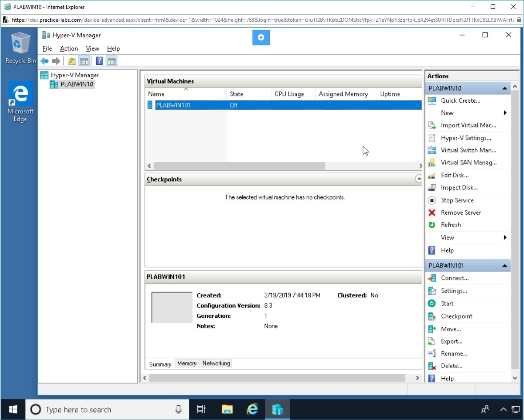Click the Virtual Switch Manager icon

(x=432, y=150)
